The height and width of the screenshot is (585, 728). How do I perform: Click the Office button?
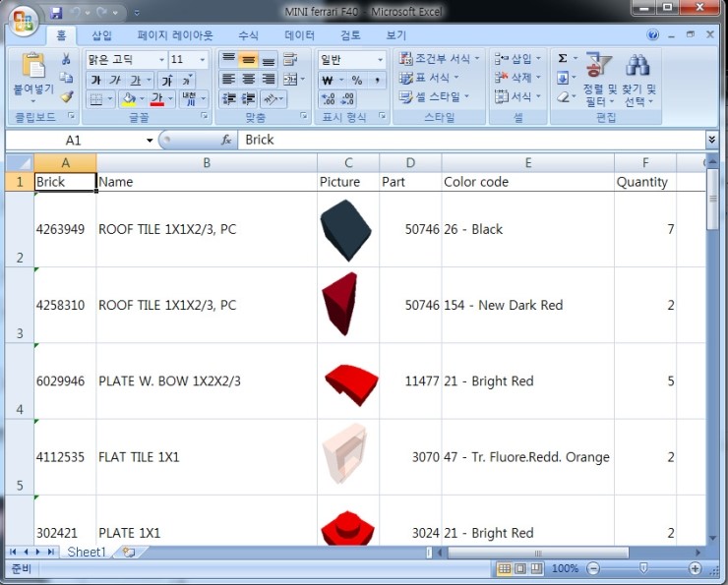coord(24,21)
